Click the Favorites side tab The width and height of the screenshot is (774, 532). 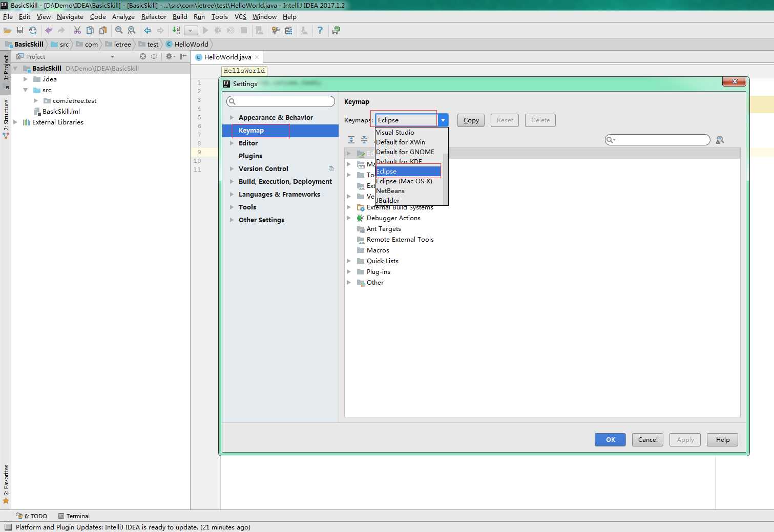pos(6,484)
